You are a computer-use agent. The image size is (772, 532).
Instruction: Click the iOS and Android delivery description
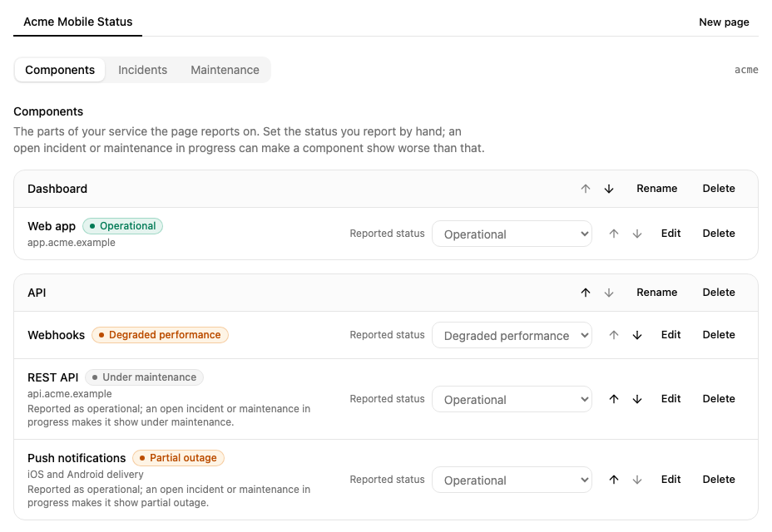[x=86, y=475]
